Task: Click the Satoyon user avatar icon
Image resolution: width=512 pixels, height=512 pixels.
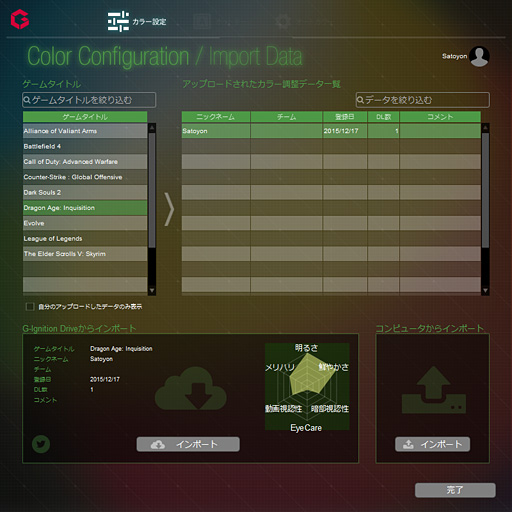Action: (x=479, y=56)
